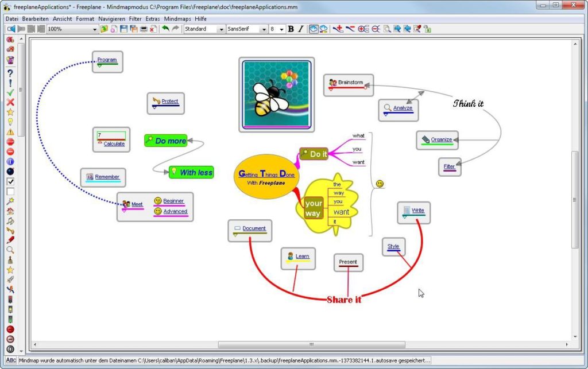The image size is (588, 369).
Task: Toggle italic formatting in the toolbar
Action: 300,29
